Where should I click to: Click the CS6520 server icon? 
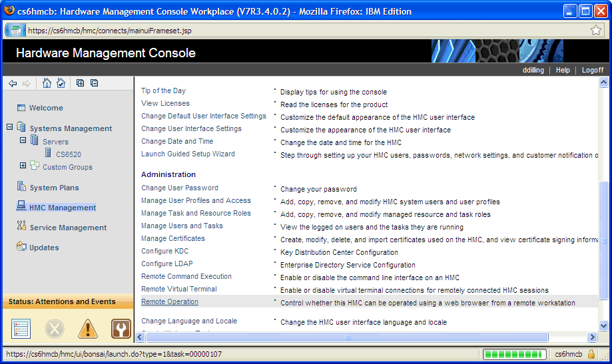click(x=48, y=152)
